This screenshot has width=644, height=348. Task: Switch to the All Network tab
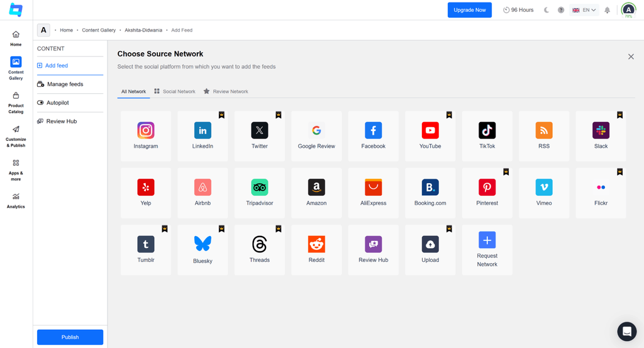click(133, 92)
